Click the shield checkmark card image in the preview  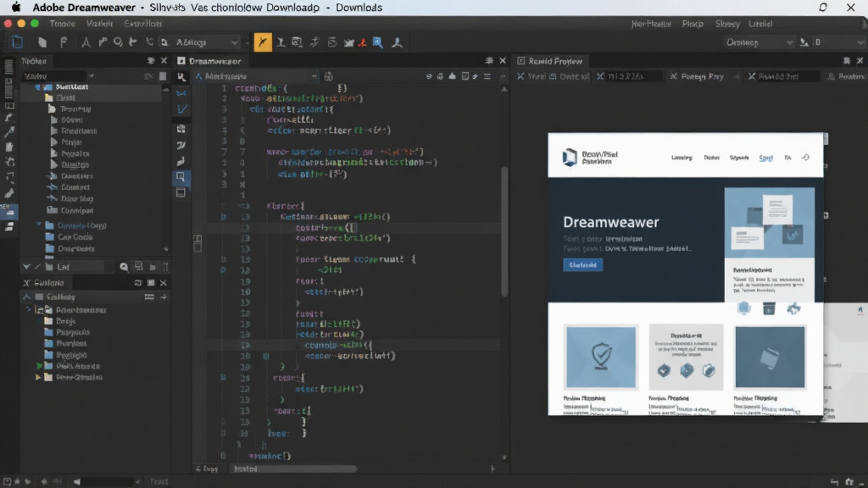coord(601,357)
